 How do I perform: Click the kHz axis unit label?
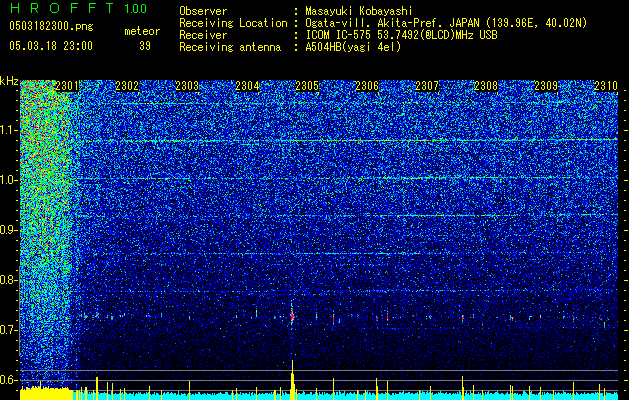(x=9, y=82)
